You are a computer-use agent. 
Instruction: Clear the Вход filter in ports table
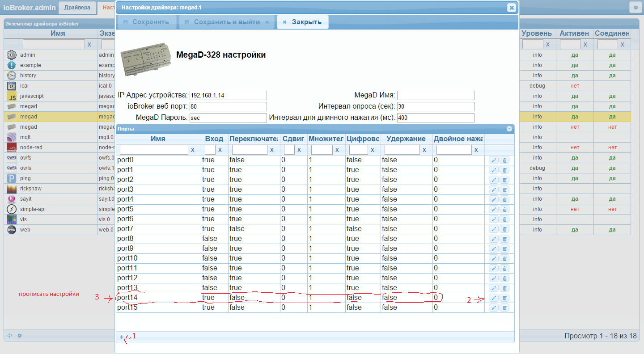pyautogui.click(x=220, y=150)
